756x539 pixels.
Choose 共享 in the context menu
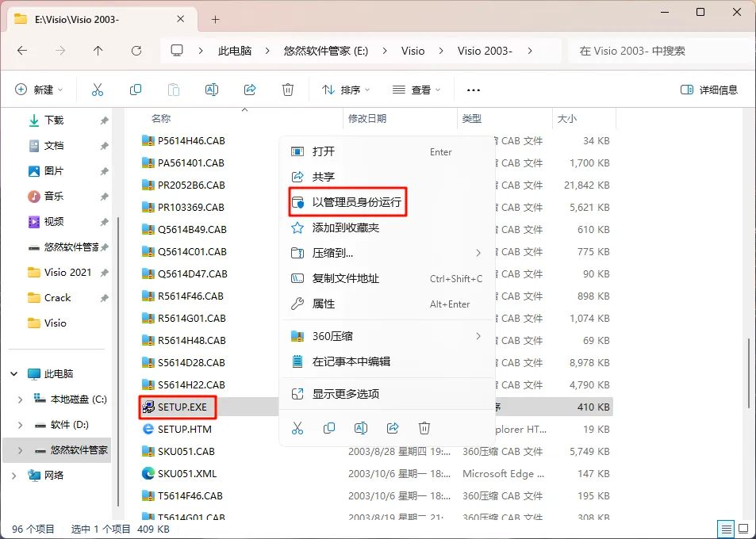pos(386,177)
